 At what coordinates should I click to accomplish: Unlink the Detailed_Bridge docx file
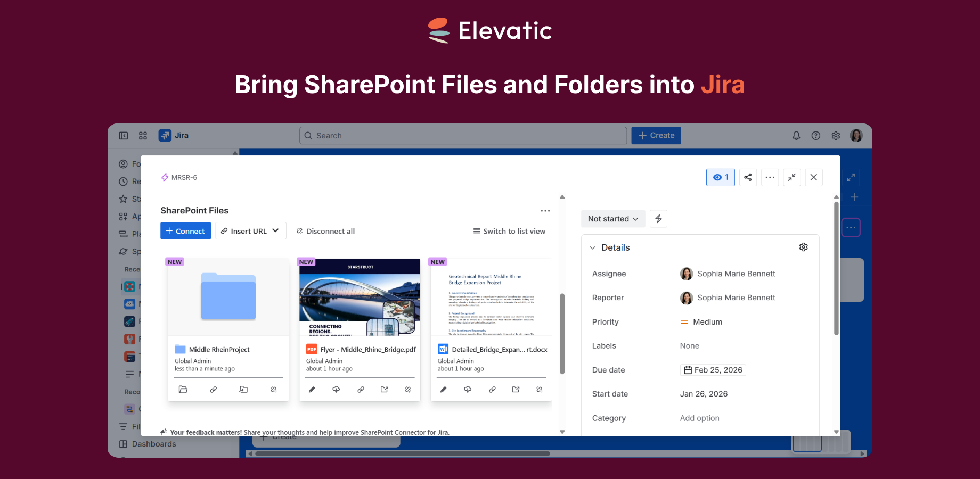[x=540, y=389]
